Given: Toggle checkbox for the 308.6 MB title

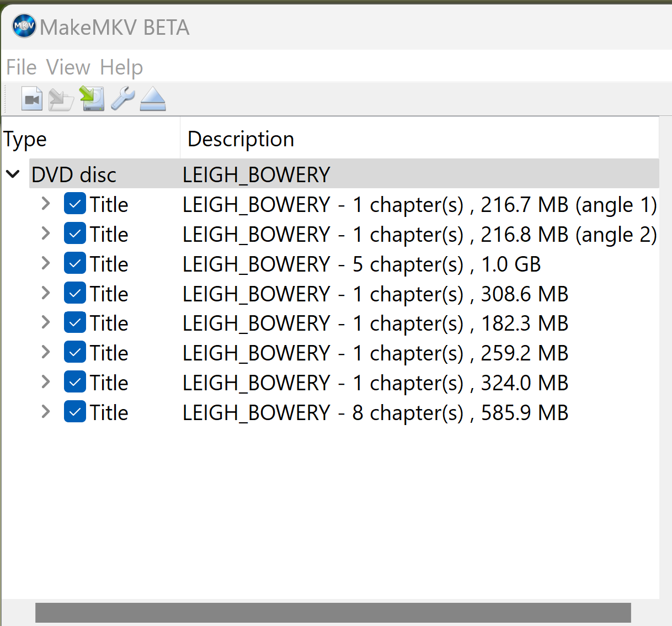Looking at the screenshot, I should tap(75, 293).
